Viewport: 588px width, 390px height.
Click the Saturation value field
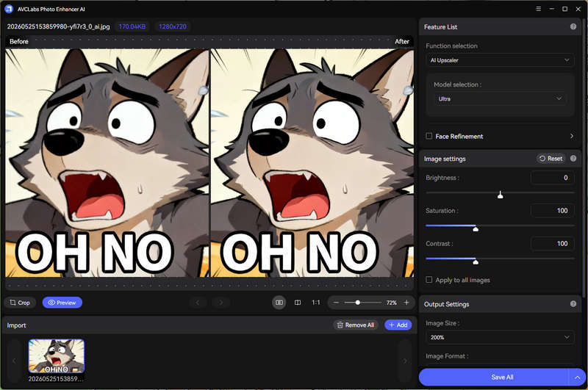553,211
